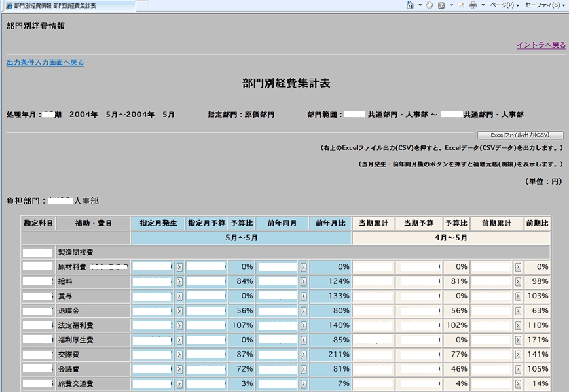
Task: Open the Home button dropdown arrow
Action: click(420, 5)
